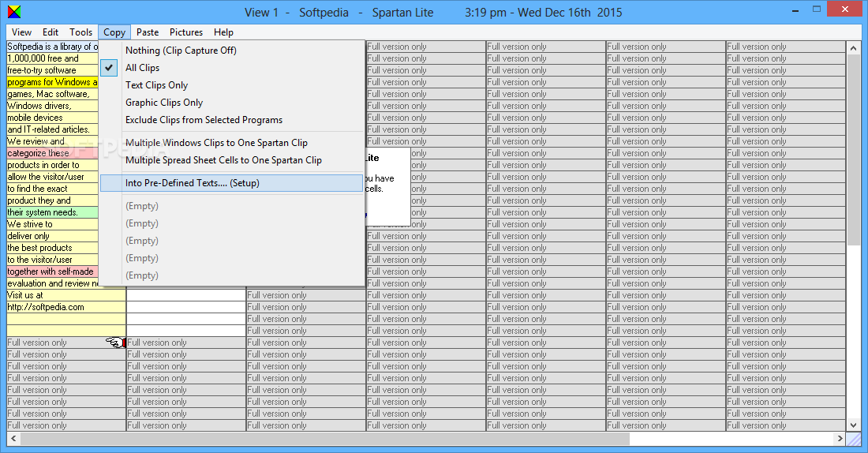Image resolution: width=868 pixels, height=453 pixels.
Task: Click the horizontal scrollbar right arrow
Action: point(840,439)
